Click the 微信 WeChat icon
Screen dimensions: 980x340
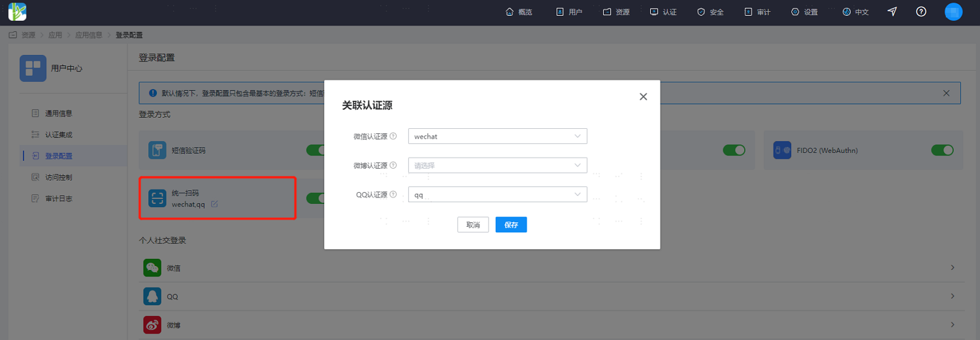coord(152,267)
